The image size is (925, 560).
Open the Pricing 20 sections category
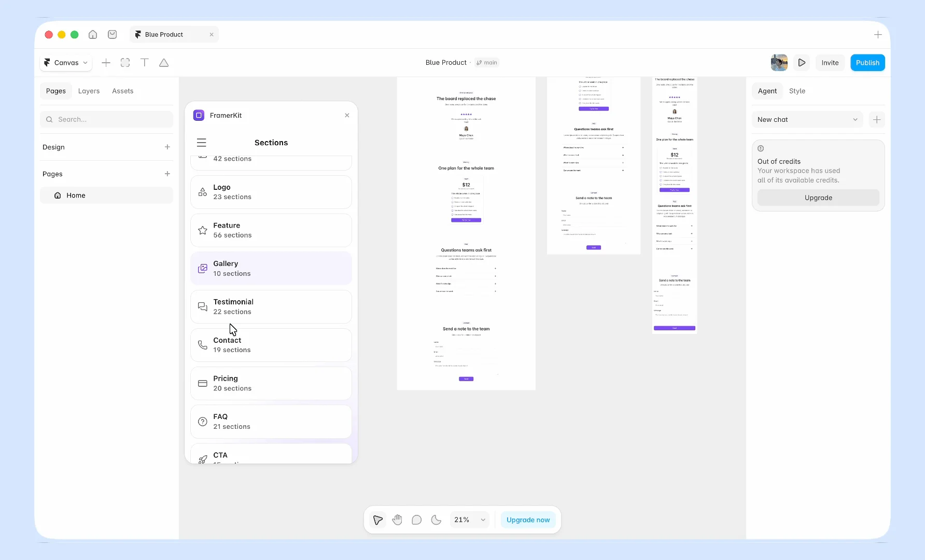coord(271,384)
